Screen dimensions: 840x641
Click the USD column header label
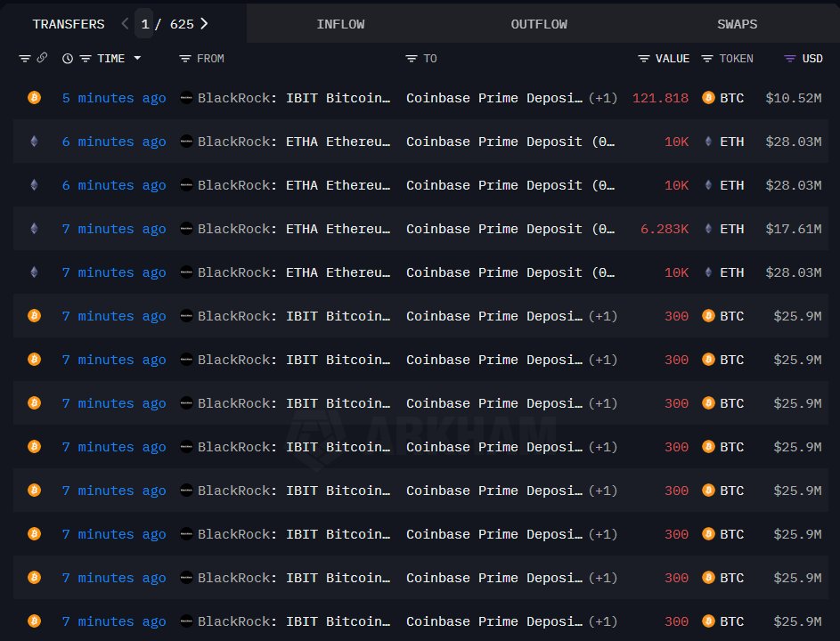[812, 59]
